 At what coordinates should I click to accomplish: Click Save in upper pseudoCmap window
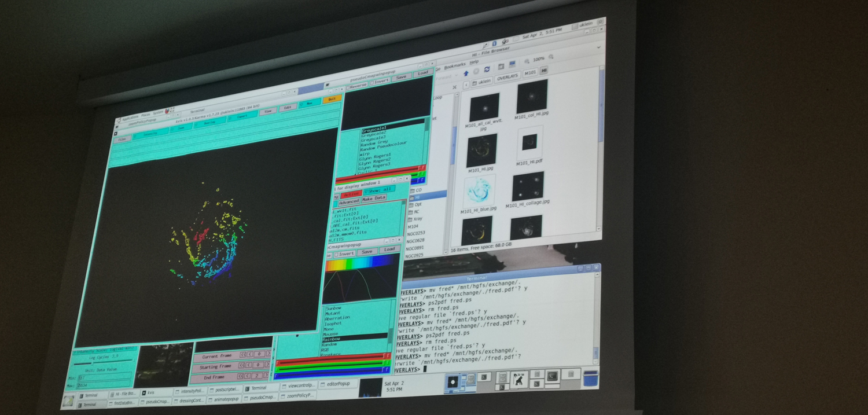point(401,78)
